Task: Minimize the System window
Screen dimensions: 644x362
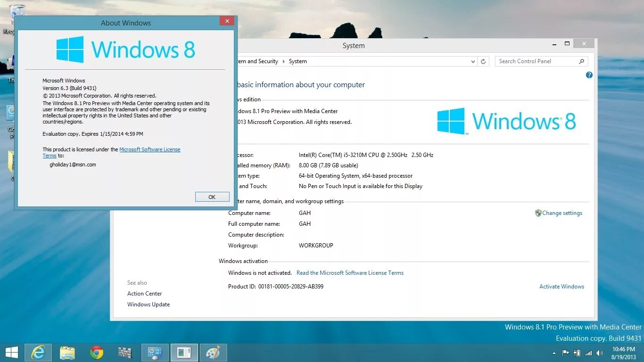Action: coord(553,44)
